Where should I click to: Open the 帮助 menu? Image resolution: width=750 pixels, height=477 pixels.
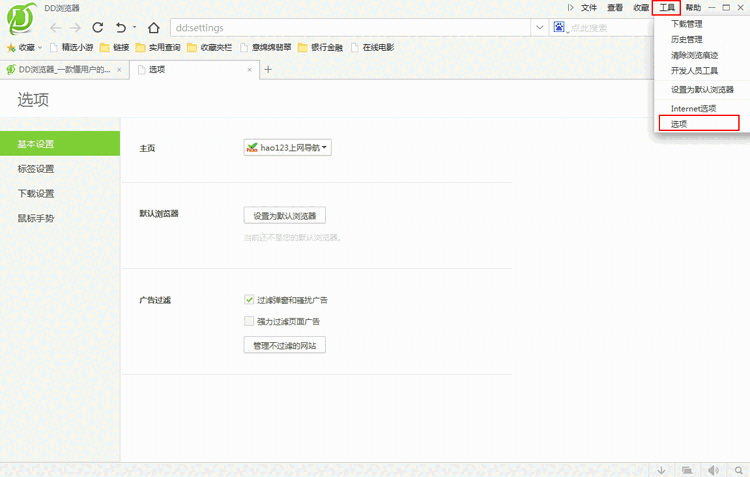(693, 8)
